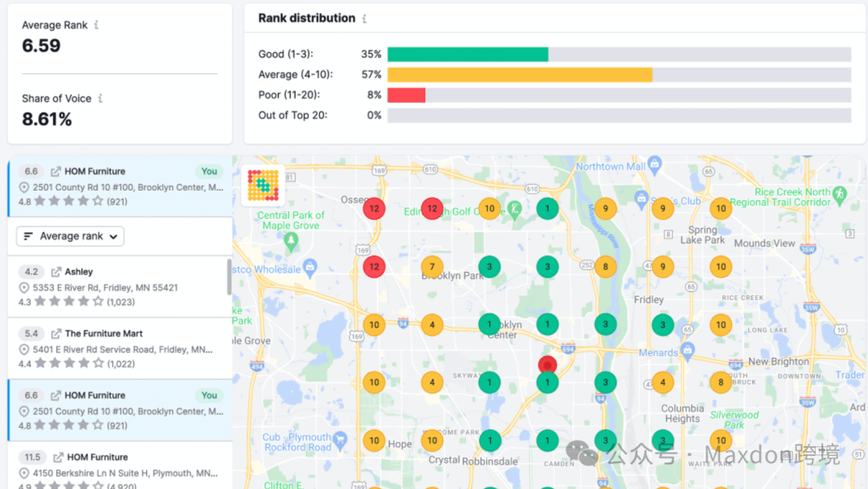This screenshot has height=489, width=868.
Task: Click Sam's Club shopping marker
Action: tap(641, 199)
